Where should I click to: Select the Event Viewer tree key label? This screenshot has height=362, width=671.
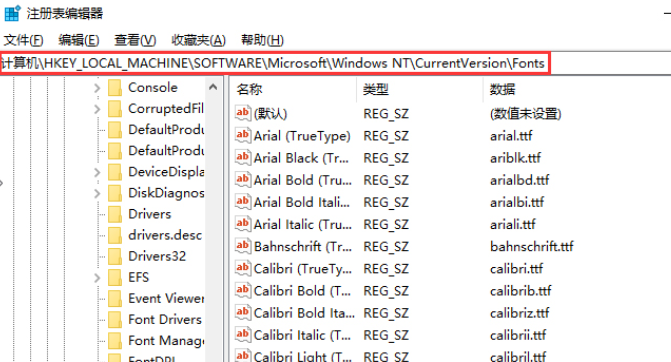click(x=166, y=299)
